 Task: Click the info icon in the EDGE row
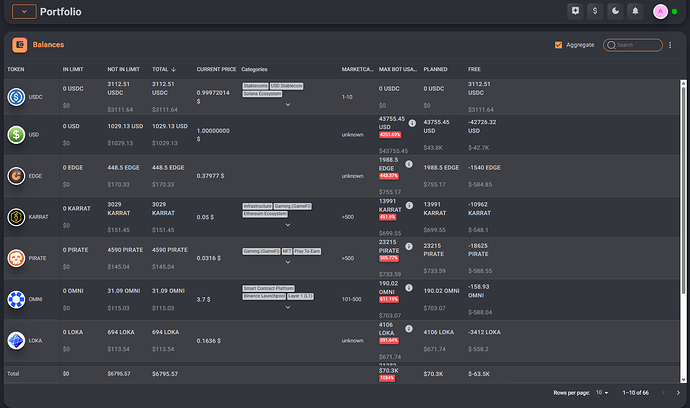[x=411, y=163]
